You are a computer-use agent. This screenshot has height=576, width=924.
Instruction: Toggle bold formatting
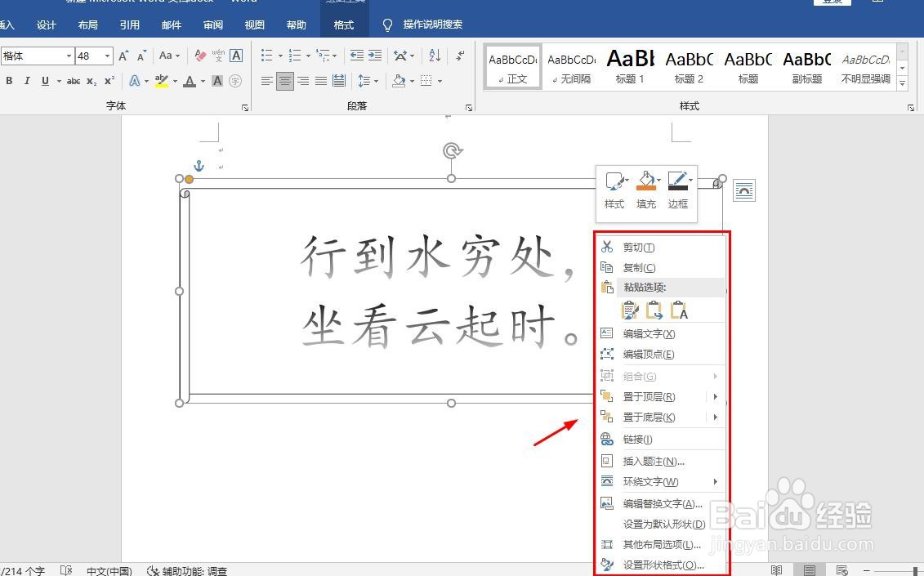point(9,81)
